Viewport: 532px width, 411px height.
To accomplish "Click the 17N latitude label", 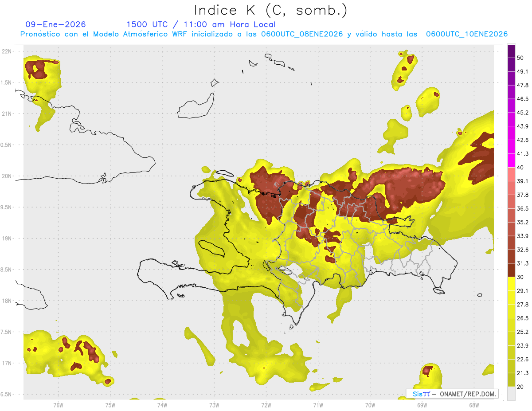I will coord(8,363).
